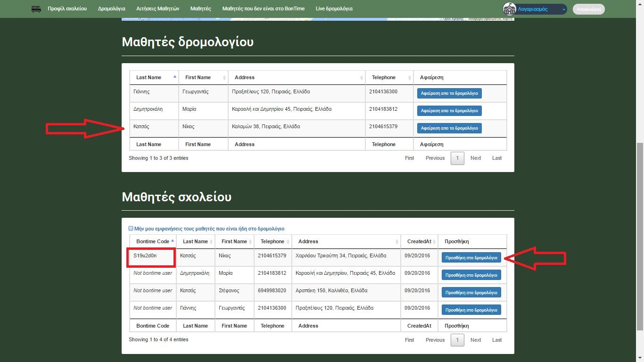Select page 1 in route students pagination
The width and height of the screenshot is (644, 362).
pos(457,158)
